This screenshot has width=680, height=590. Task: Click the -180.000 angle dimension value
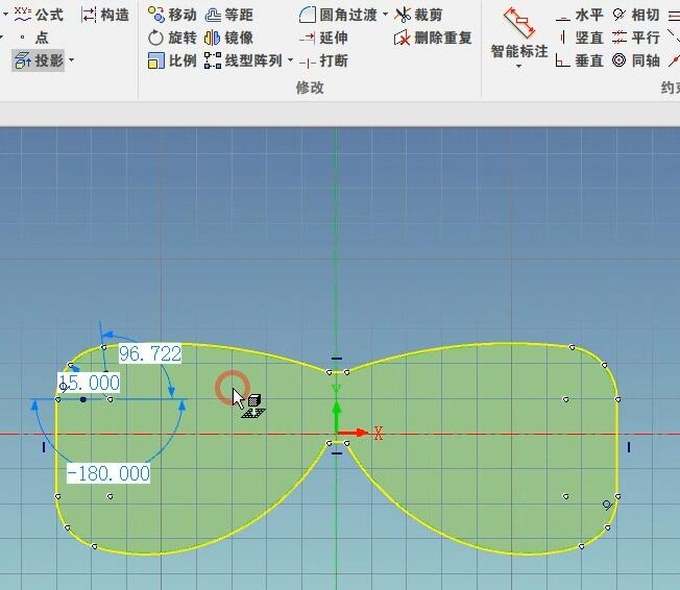click(108, 473)
